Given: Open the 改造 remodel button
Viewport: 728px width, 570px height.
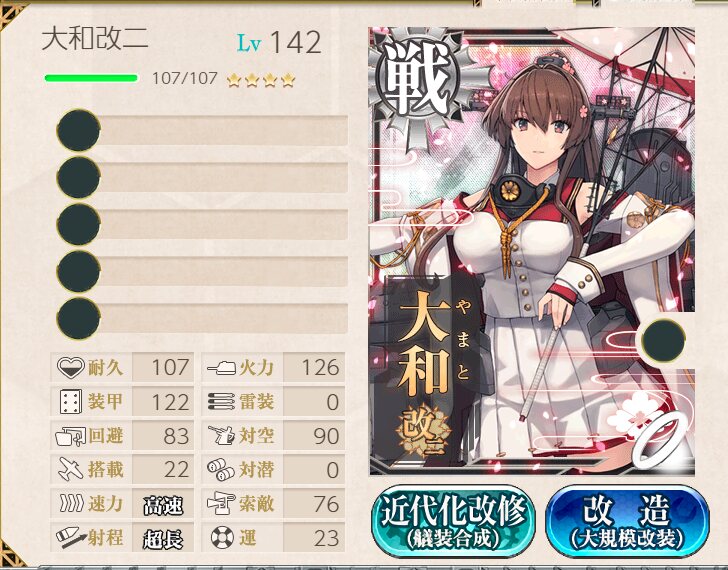Looking at the screenshot, I should [627, 520].
